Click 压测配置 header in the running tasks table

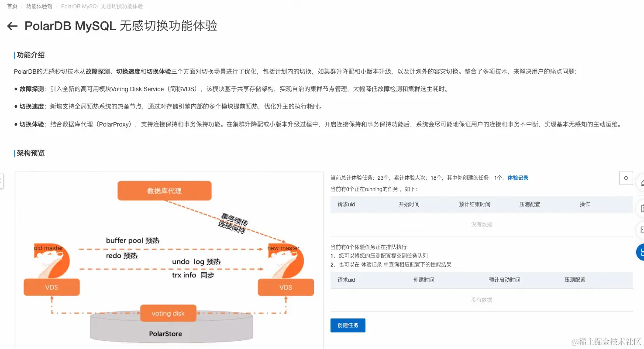(x=530, y=204)
